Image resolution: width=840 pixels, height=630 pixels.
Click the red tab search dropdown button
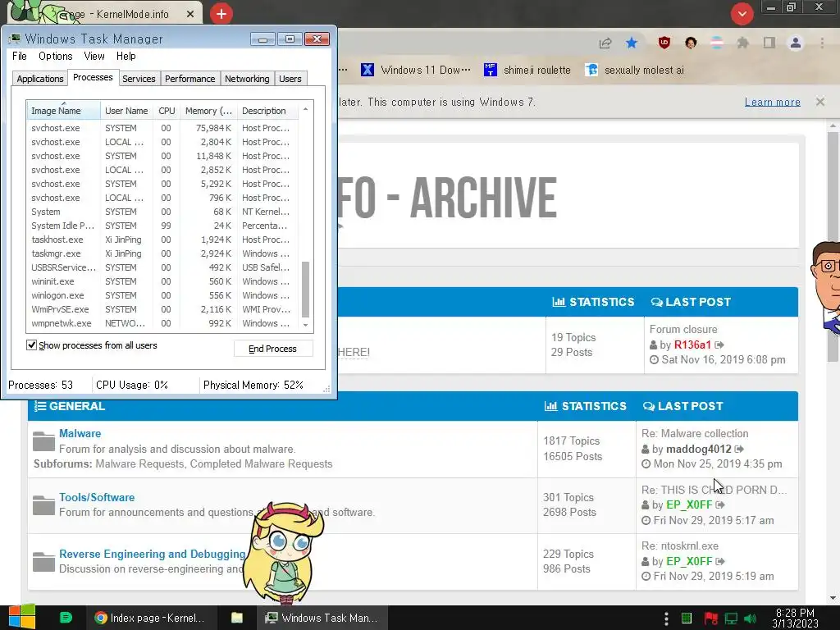[742, 13]
